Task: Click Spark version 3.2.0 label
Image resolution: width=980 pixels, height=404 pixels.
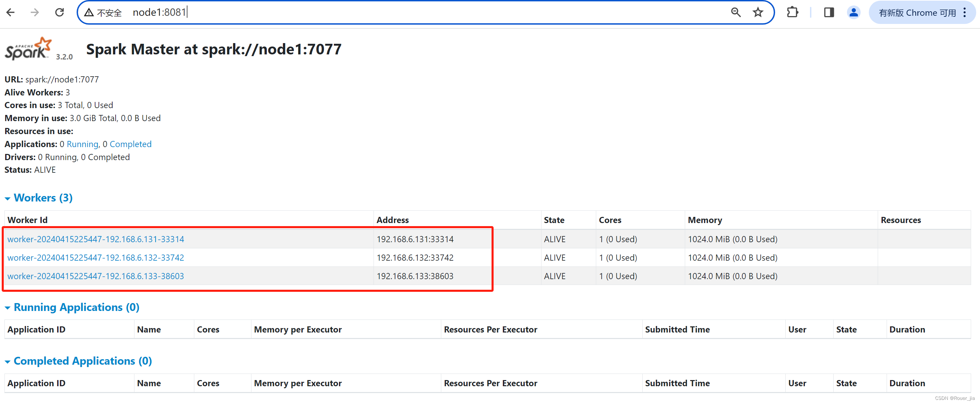Action: pyautogui.click(x=64, y=57)
